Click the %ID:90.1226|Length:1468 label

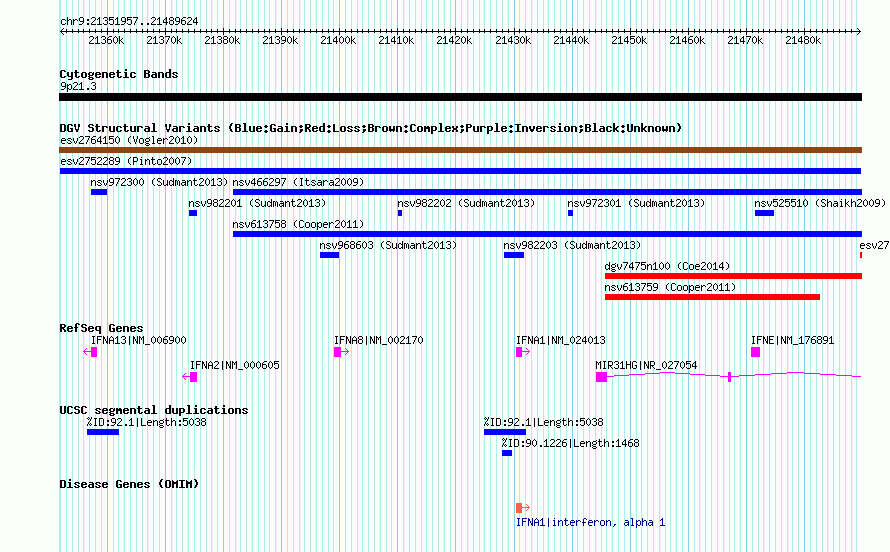pyautogui.click(x=570, y=443)
